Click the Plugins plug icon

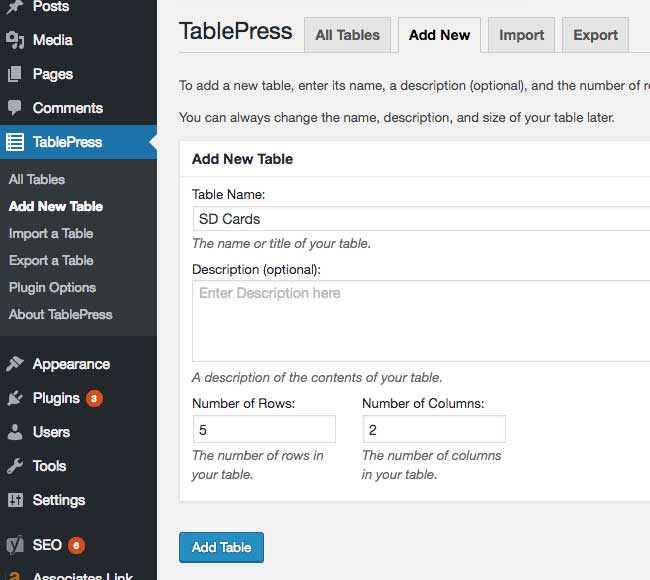[x=15, y=398]
